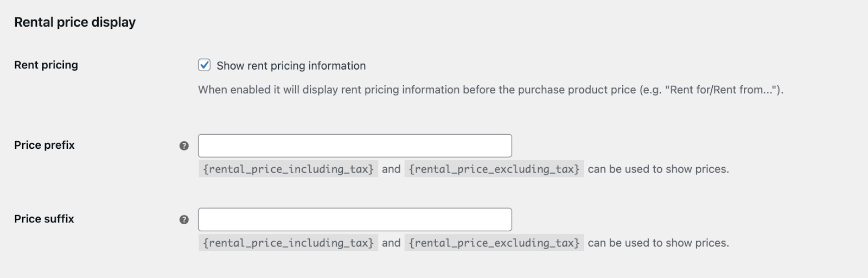
Task: Click {rental_price_excluding_tax} tag under Price suffix
Action: pos(494,243)
